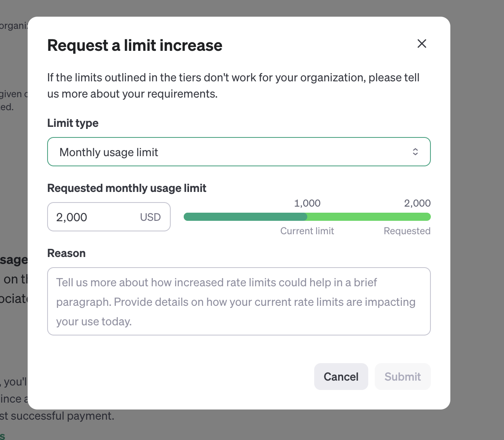Click the light green requested bar segment
The width and height of the screenshot is (504, 440).
click(x=369, y=217)
